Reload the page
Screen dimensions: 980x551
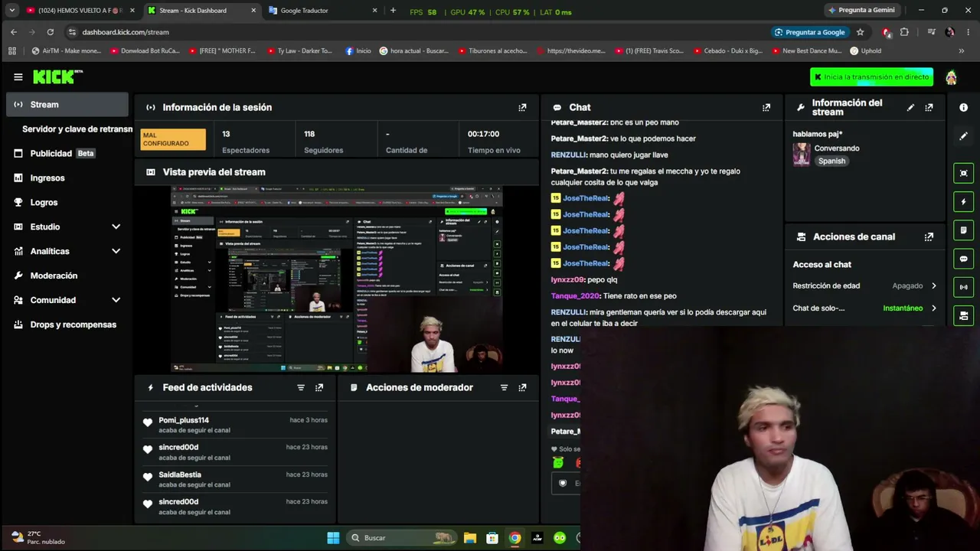[51, 32]
